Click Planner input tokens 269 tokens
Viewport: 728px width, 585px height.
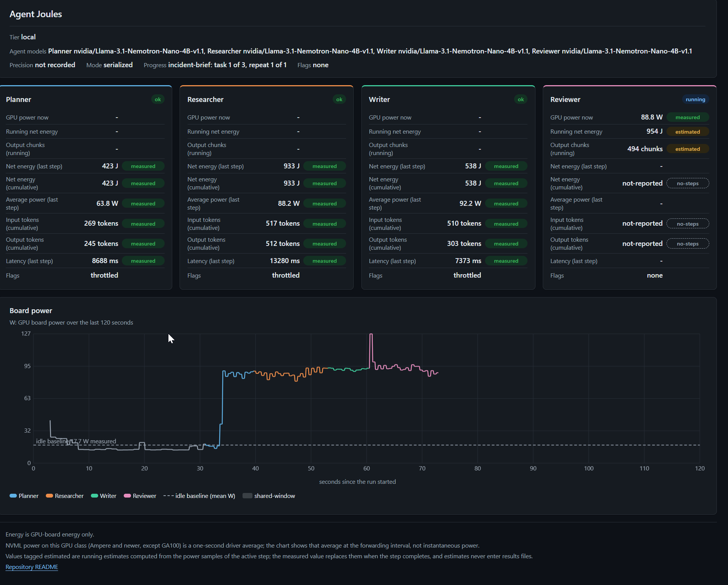point(101,223)
